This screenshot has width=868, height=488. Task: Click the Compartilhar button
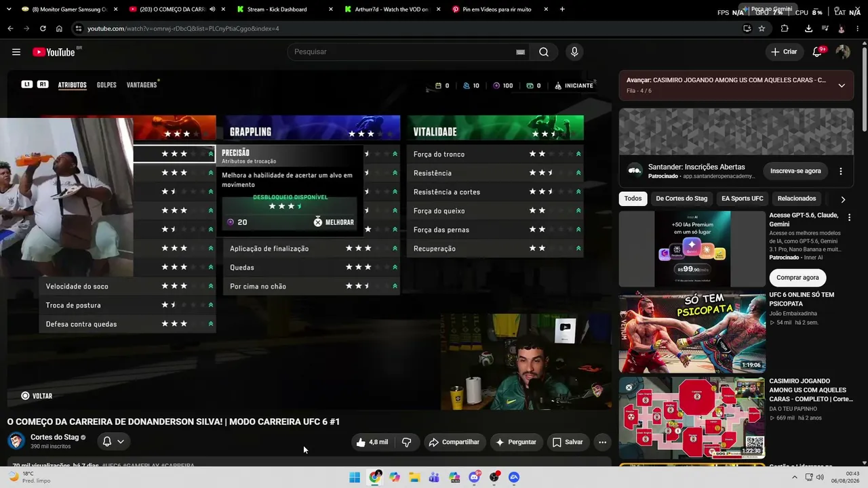pos(454,442)
